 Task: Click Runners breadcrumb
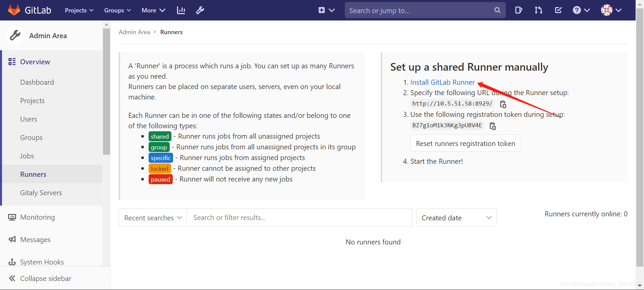171,32
